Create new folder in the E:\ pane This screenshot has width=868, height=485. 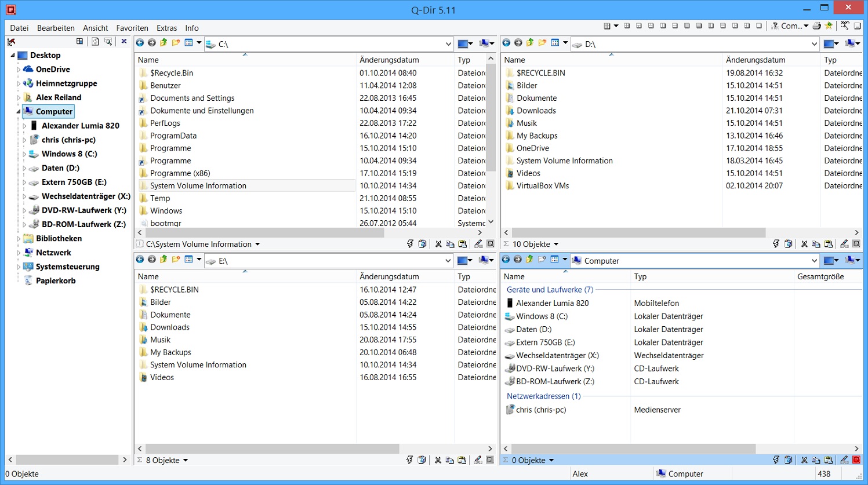pos(176,260)
